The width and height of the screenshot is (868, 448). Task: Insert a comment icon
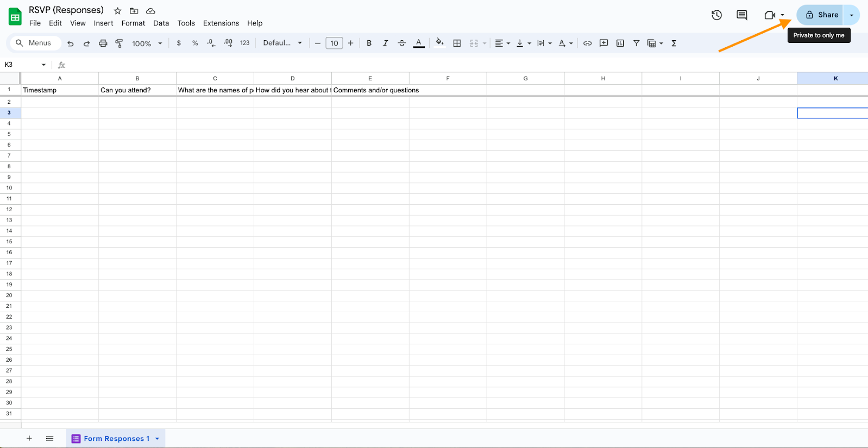603,43
